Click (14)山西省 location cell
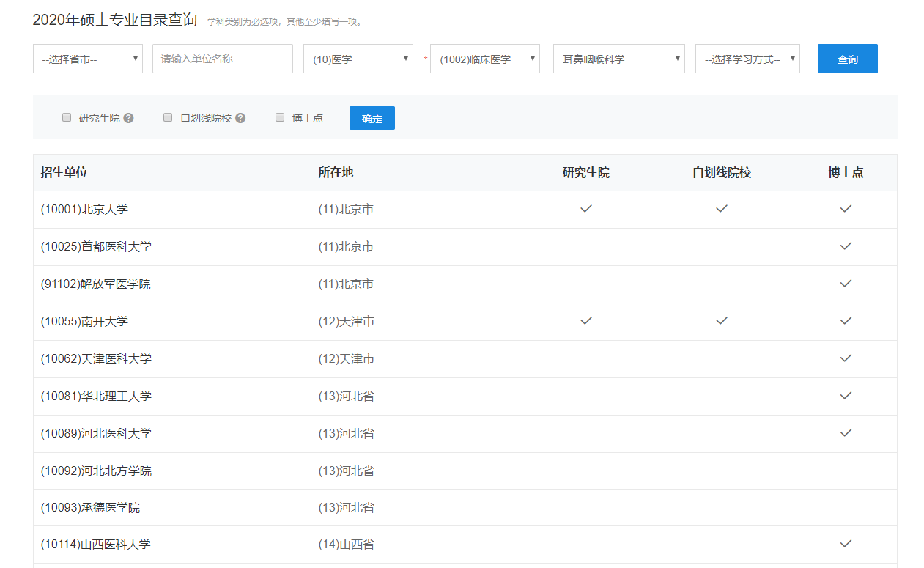 346,545
